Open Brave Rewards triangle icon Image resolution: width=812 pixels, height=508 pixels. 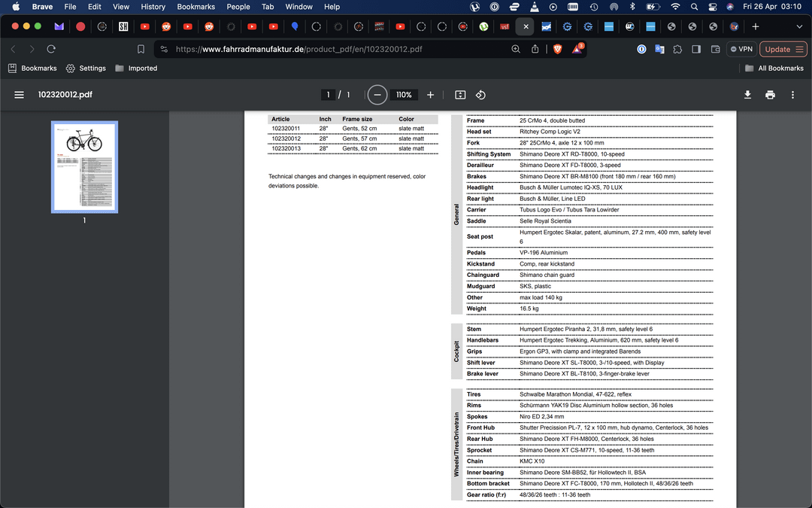pos(577,49)
